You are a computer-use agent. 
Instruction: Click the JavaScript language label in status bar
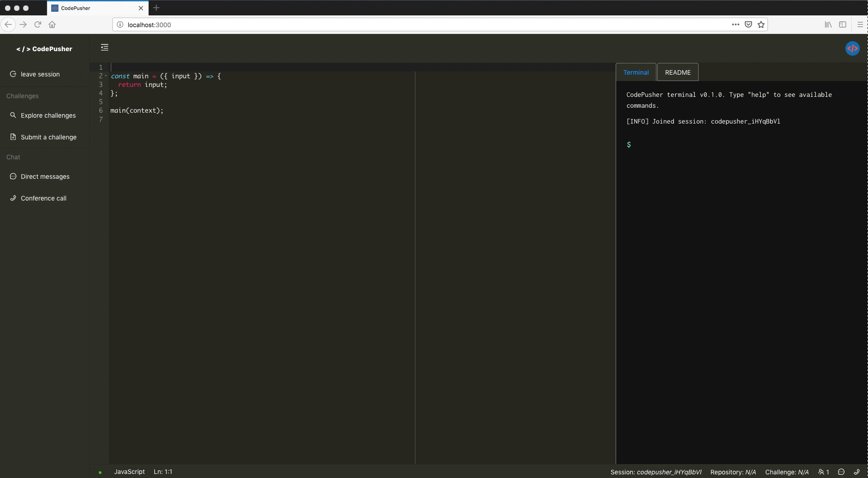(x=130, y=472)
